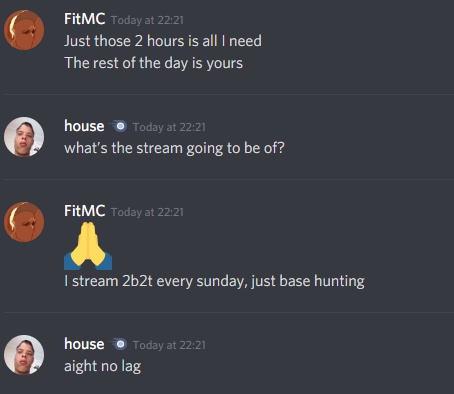Click the timestamp above the praying emoji
The height and width of the screenshot is (394, 454).
coord(147,212)
